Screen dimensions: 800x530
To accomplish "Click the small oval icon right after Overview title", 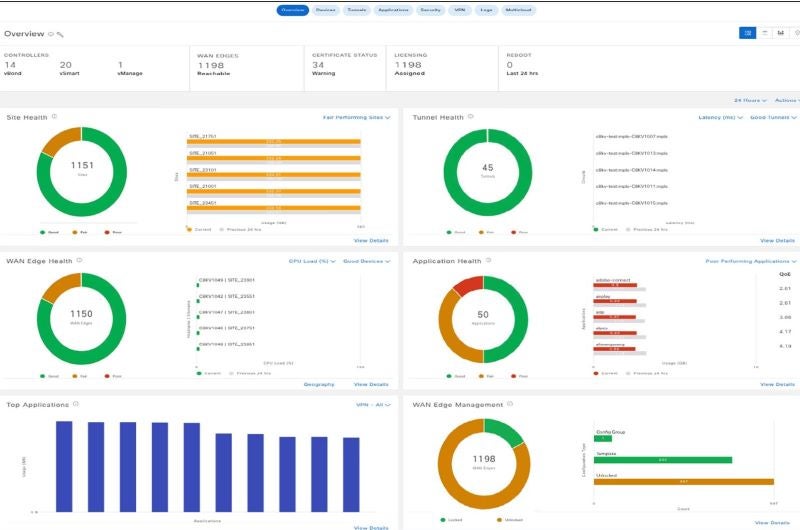I will (x=51, y=34).
